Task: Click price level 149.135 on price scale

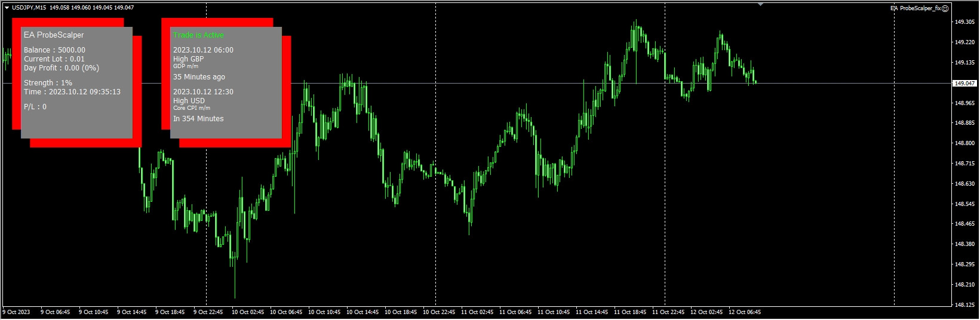Action: click(x=964, y=63)
